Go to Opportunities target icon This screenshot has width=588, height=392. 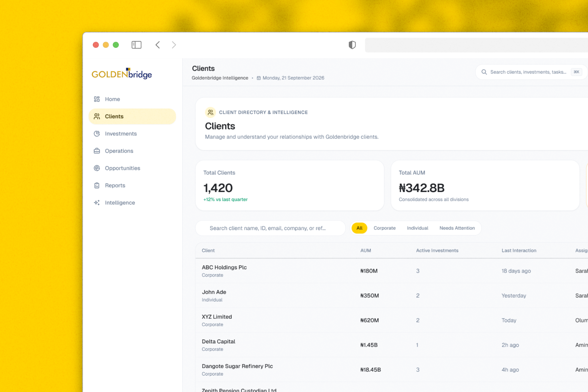pos(97,168)
